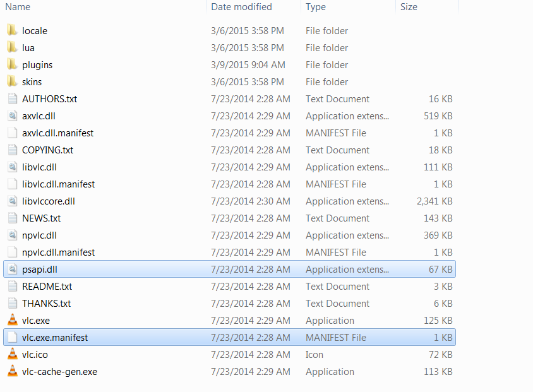Viewport: 533px width, 392px height.
Task: Click the blank file icon for axvlc.dll.manifest
Action: click(x=12, y=133)
